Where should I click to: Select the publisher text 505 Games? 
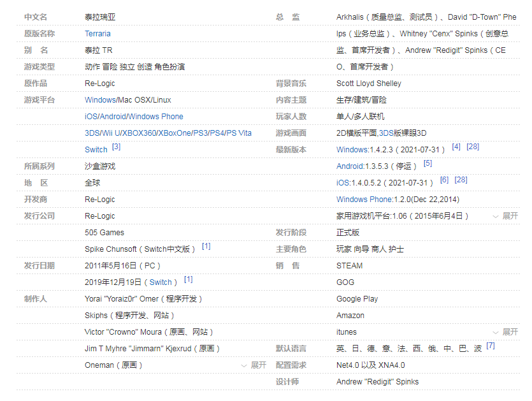[104, 233]
